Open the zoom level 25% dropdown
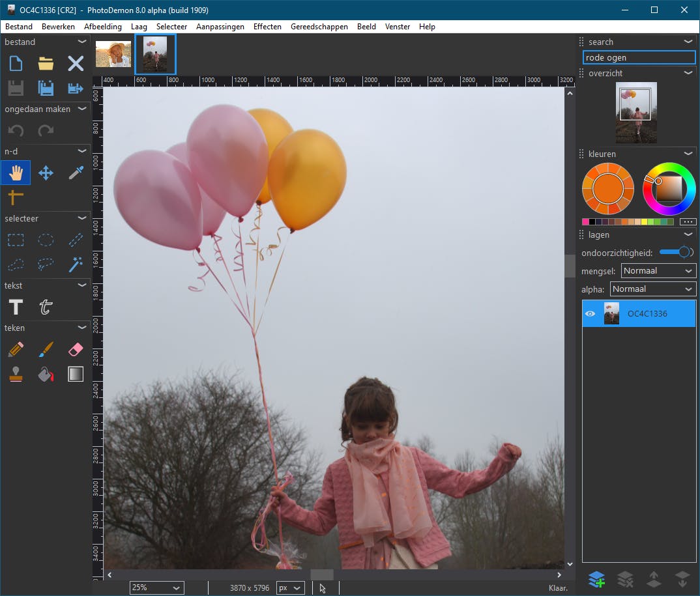The height and width of the screenshot is (596, 700). 156,588
